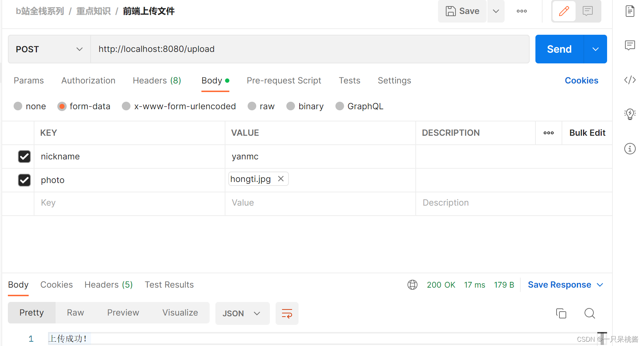Open the lightbulb related-requests sidebar icon
The image size is (644, 346).
630,114
